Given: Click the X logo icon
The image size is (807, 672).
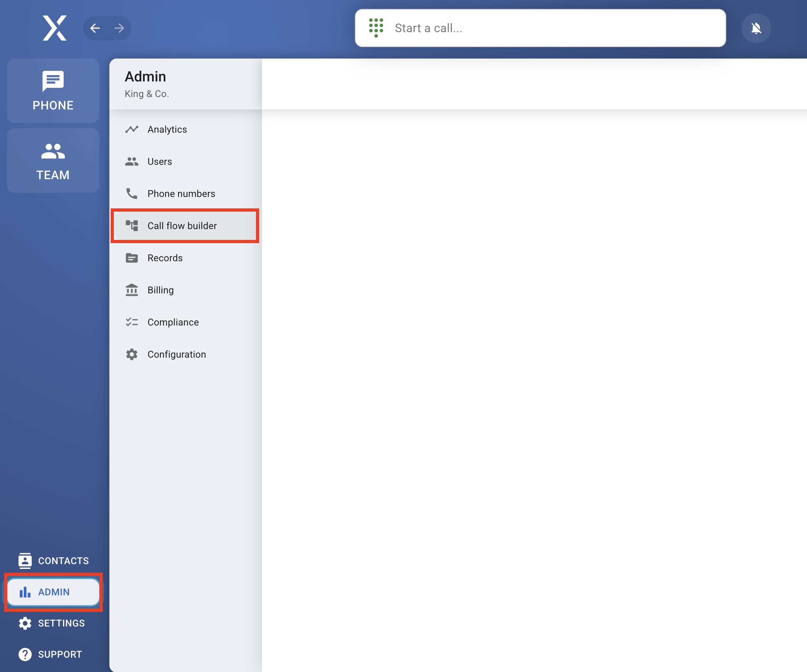Looking at the screenshot, I should [x=54, y=28].
